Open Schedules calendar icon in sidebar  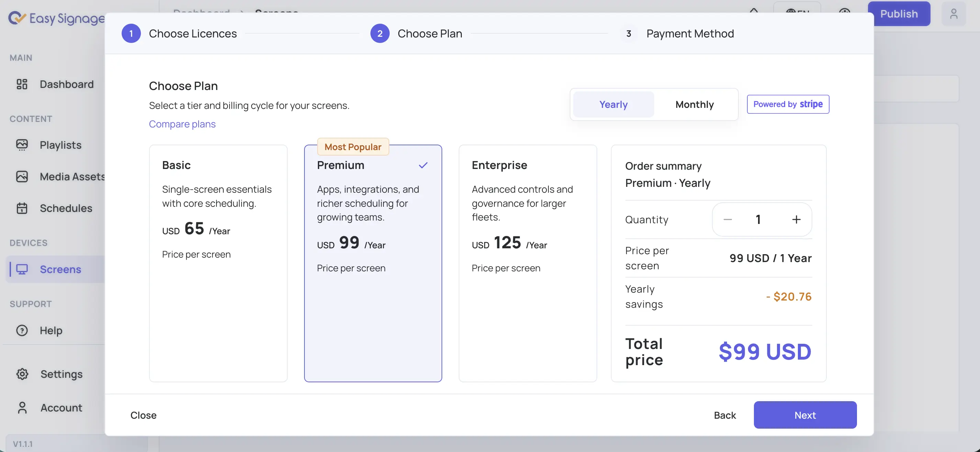point(22,208)
